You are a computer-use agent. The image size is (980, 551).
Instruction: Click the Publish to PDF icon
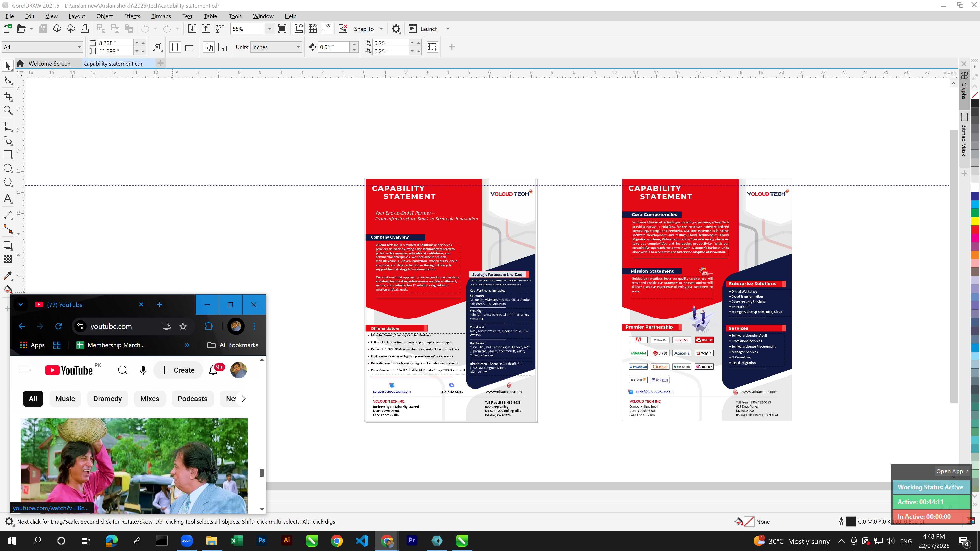pyautogui.click(x=219, y=29)
